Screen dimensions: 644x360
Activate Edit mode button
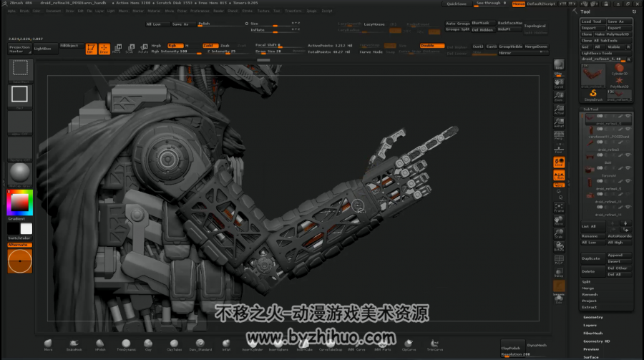(91, 49)
